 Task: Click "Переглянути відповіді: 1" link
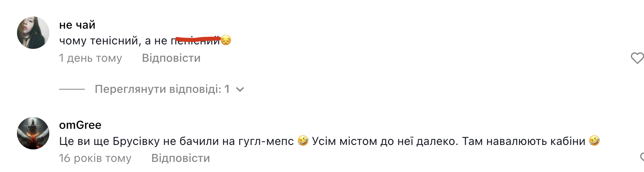pyautogui.click(x=162, y=89)
